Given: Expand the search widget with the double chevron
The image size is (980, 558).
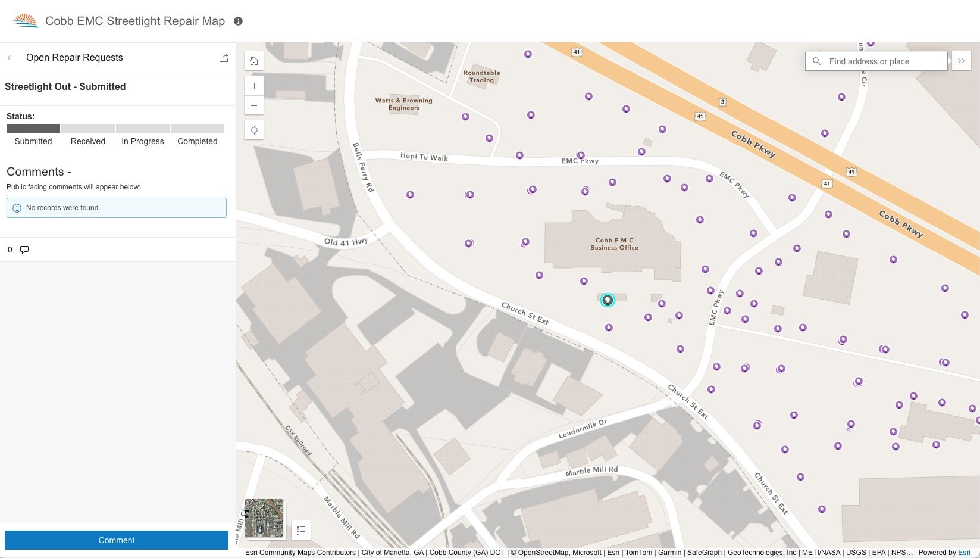Looking at the screenshot, I should (960, 61).
